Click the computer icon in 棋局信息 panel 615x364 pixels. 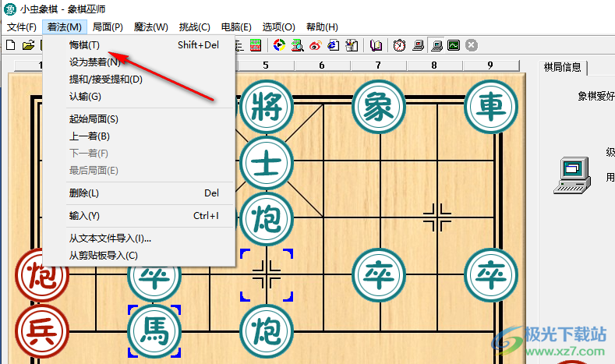pyautogui.click(x=572, y=175)
